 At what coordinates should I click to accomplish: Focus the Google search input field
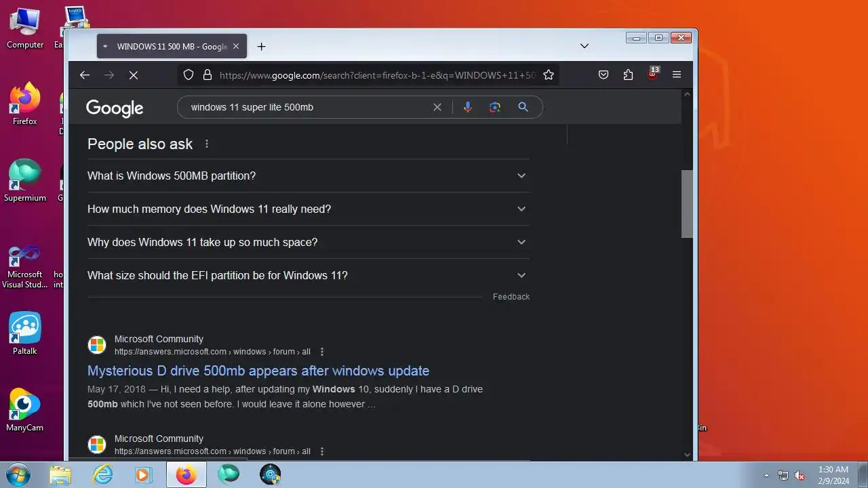pos(309,107)
